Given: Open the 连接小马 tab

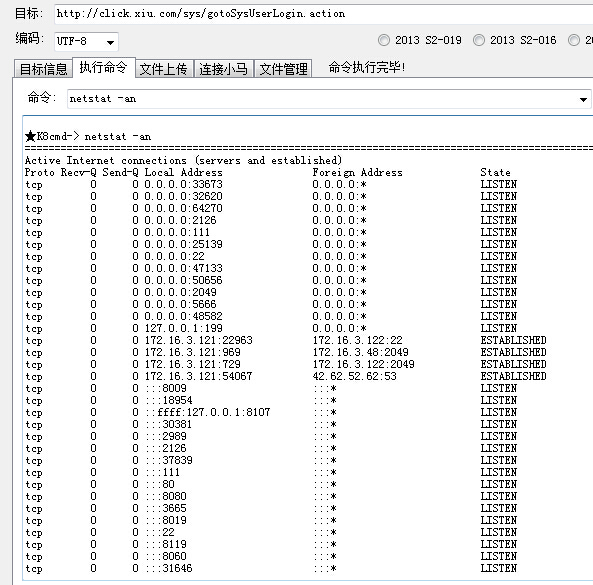Looking at the screenshot, I should [224, 69].
